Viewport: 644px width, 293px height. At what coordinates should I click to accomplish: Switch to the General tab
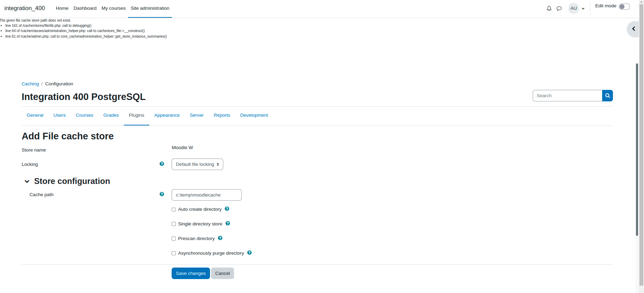[35, 115]
